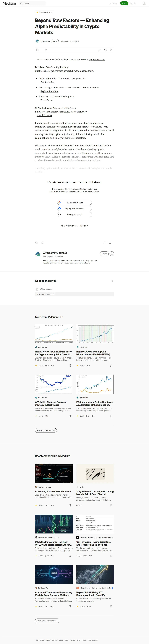
Task: Bookmark the Anchoring VWAP Like Institutions article
Action: point(70,505)
